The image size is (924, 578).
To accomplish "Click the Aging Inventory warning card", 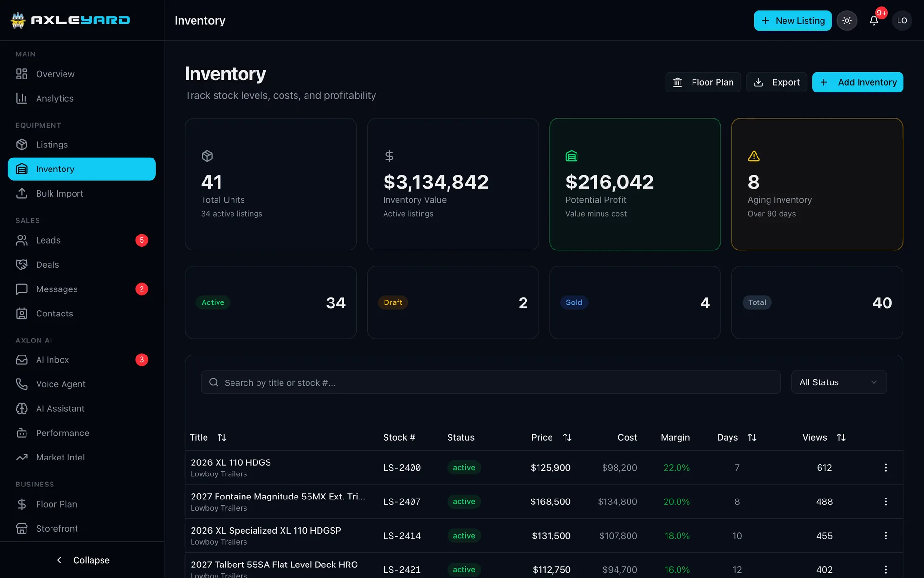I will (817, 184).
